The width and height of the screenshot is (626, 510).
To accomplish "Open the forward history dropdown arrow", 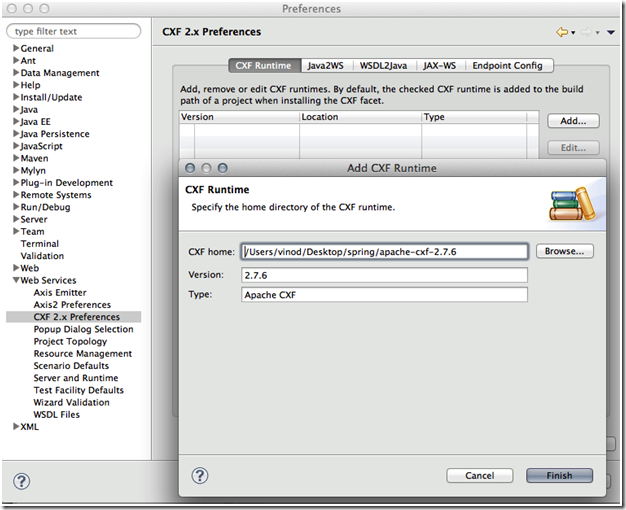I will tap(598, 33).
